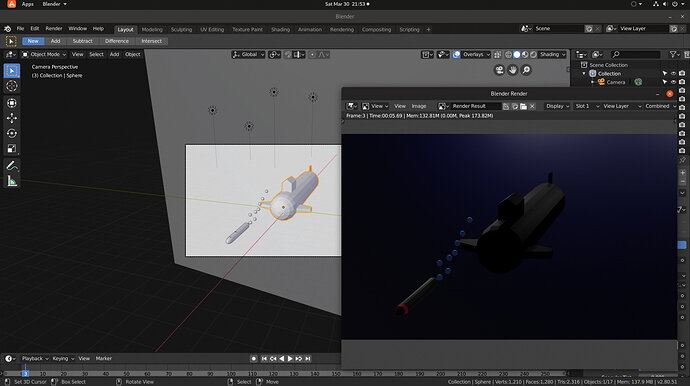Open the Overlays options dropdown arrow

487,55
